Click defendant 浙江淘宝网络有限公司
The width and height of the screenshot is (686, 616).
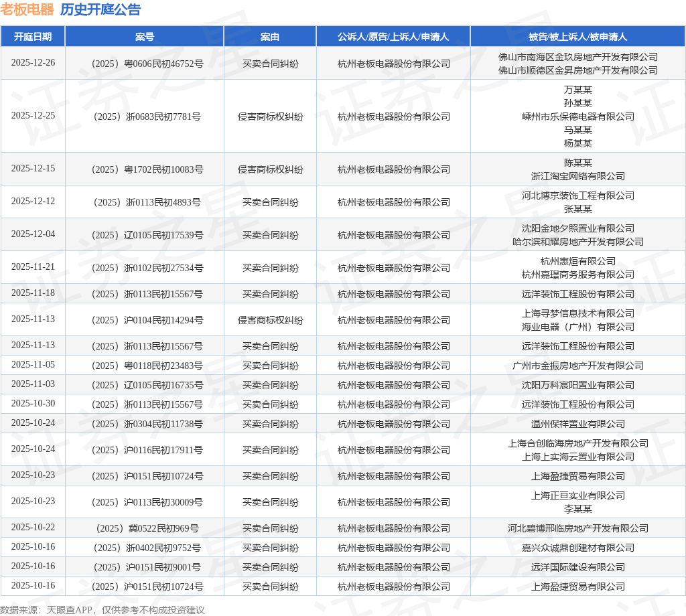coord(578,176)
